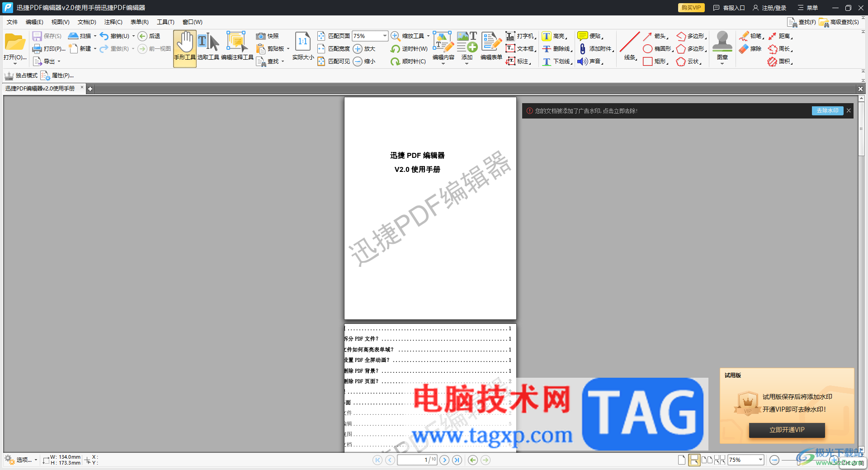Expand the Clipboard (剪贴板) dropdown arrow
Screen dimensions: 868x470
coord(288,49)
